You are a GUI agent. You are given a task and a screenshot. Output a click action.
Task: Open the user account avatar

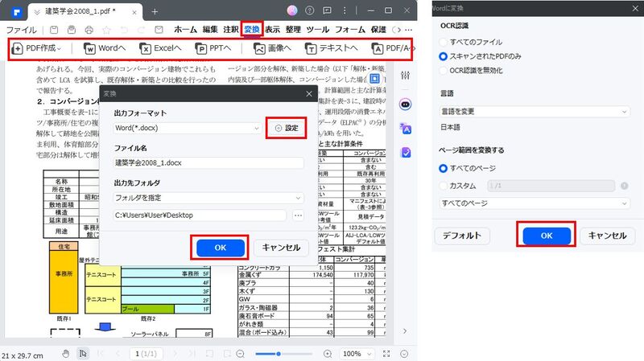[x=292, y=10]
